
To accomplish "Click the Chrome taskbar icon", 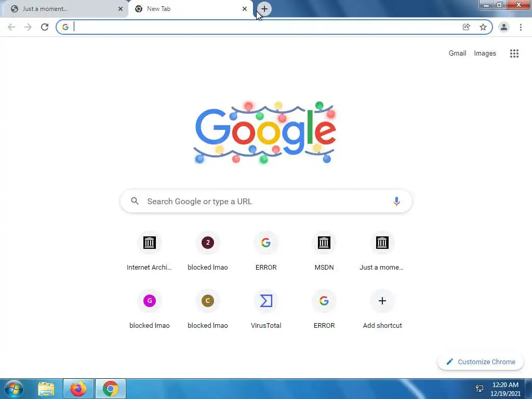I will pyautogui.click(x=111, y=389).
